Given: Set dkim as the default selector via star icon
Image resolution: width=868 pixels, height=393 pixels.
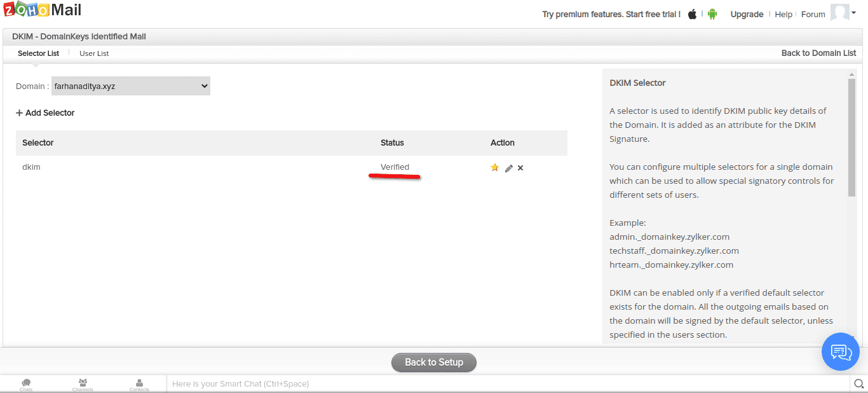Looking at the screenshot, I should point(494,167).
